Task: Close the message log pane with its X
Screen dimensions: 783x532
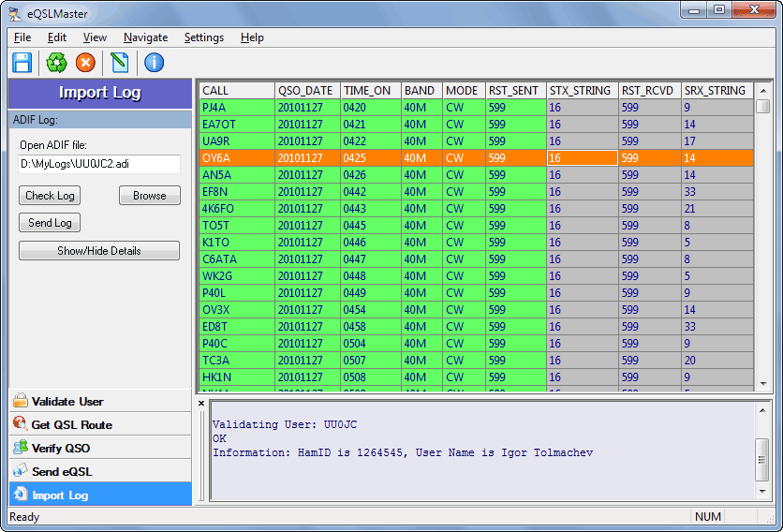Action: (201, 403)
